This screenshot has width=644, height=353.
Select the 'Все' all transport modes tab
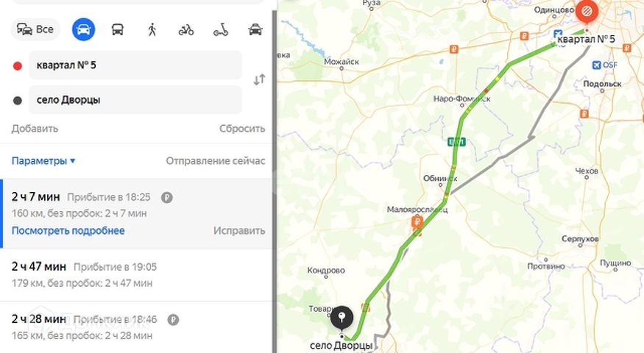[35, 29]
